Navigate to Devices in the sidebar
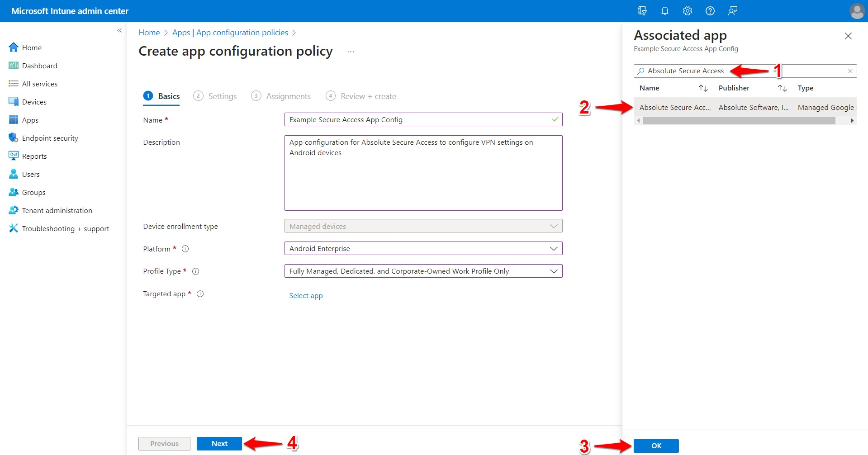Viewport: 868px width, 455px height. point(34,101)
